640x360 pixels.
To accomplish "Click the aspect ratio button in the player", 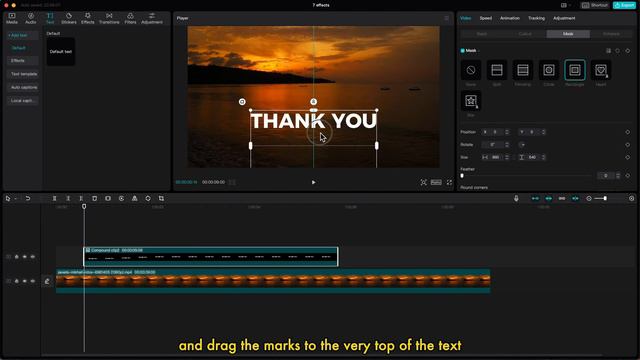I will coord(436,182).
